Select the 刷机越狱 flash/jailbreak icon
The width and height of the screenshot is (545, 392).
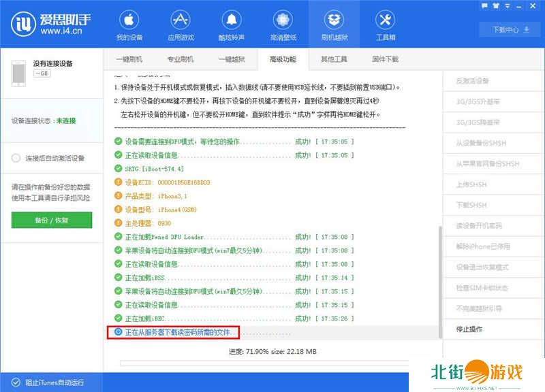(334, 24)
